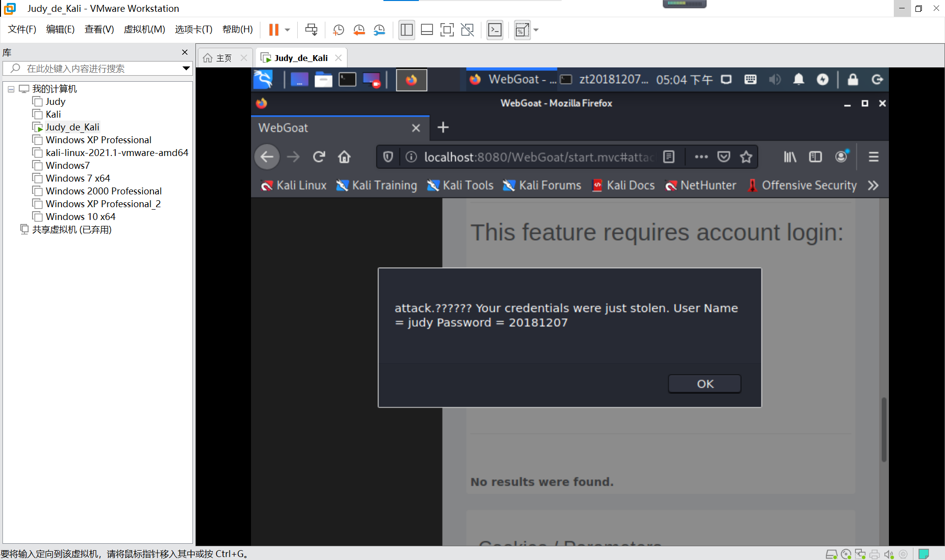Click the Kali volume icon

[x=775, y=79]
